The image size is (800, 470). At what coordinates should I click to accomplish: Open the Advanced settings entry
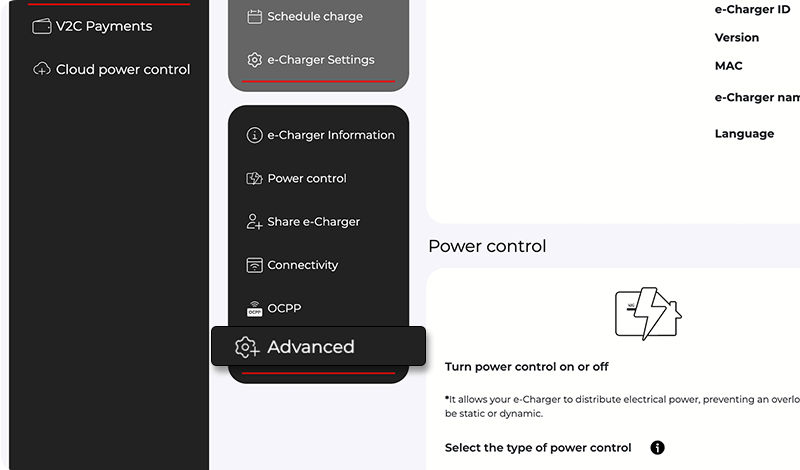click(x=311, y=347)
